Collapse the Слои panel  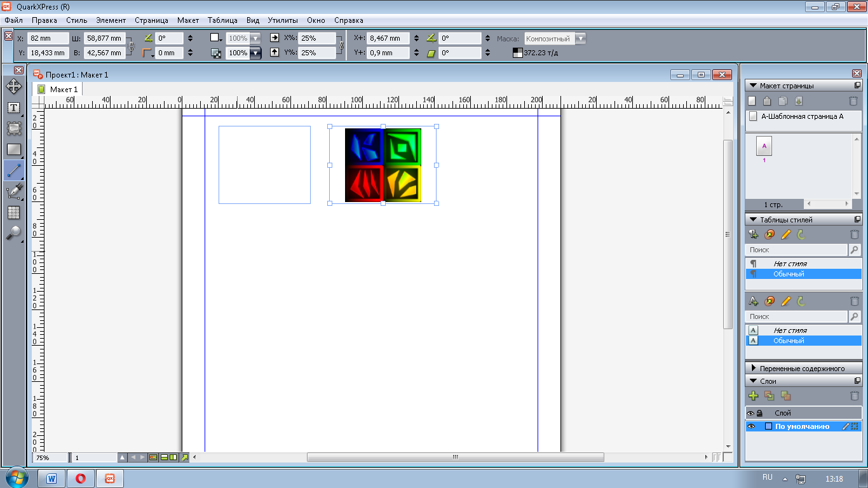pyautogui.click(x=753, y=381)
